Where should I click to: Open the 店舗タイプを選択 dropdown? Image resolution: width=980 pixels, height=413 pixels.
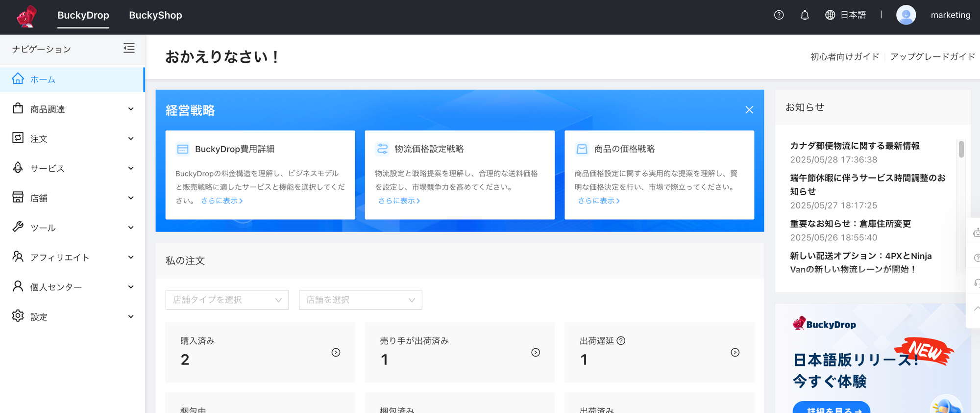tap(227, 300)
